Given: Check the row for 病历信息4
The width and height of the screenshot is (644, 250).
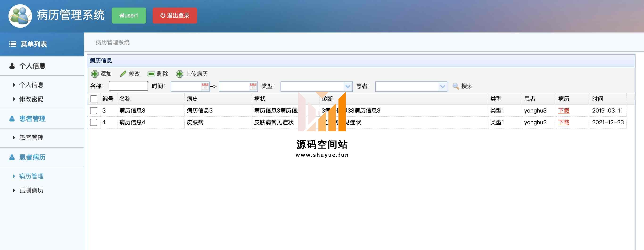Looking at the screenshot, I should click(94, 122).
